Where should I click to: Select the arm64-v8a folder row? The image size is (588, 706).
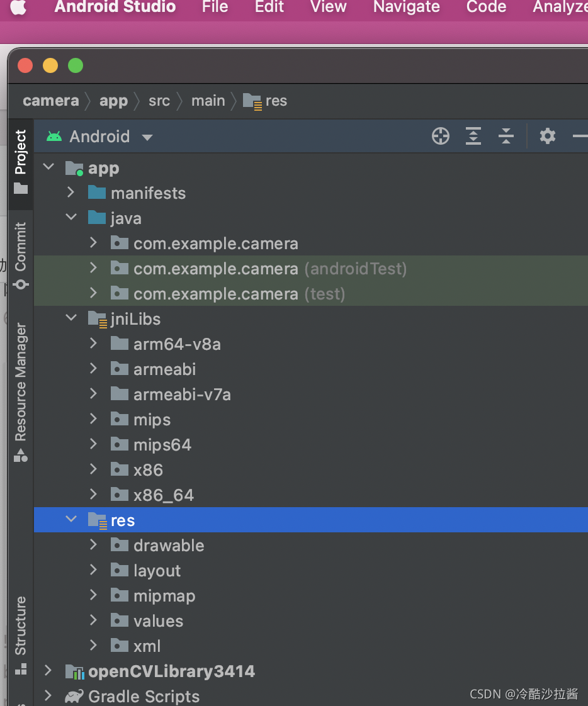[x=311, y=344]
